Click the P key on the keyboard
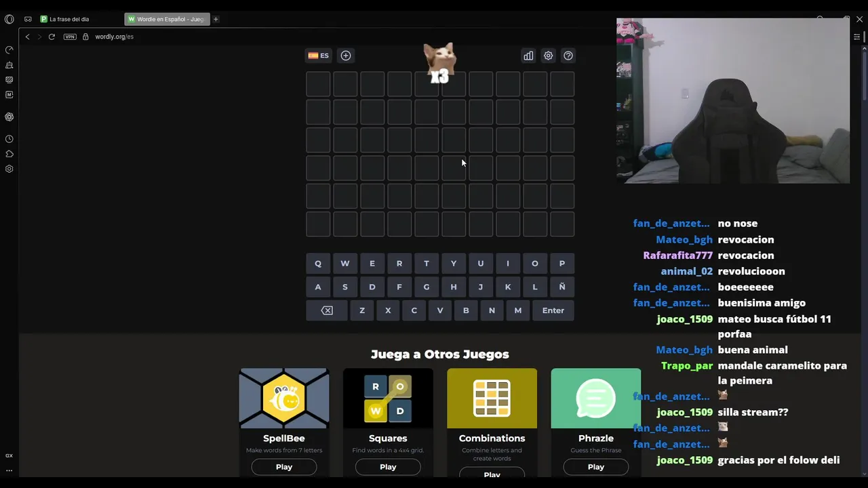The height and width of the screenshot is (488, 868). [x=562, y=264]
